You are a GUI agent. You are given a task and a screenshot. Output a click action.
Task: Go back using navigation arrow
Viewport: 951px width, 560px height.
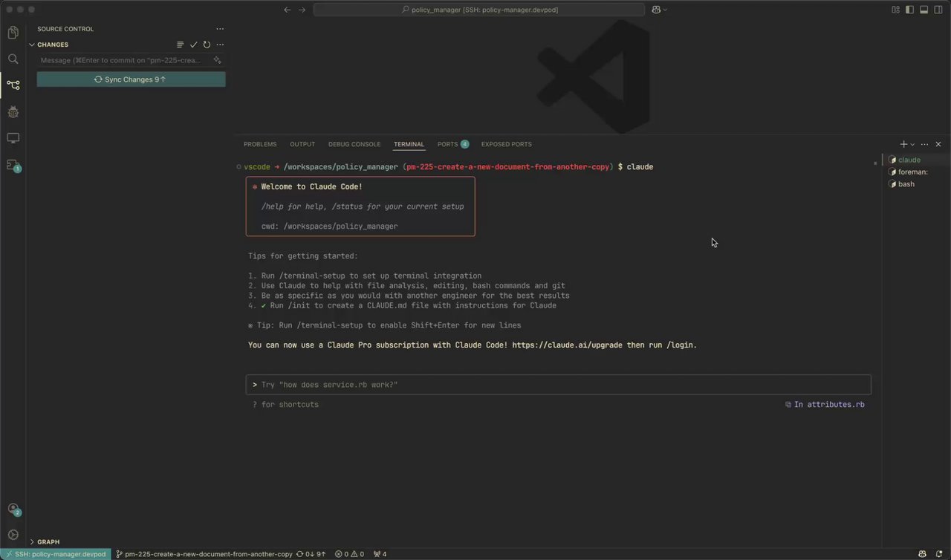(x=288, y=10)
